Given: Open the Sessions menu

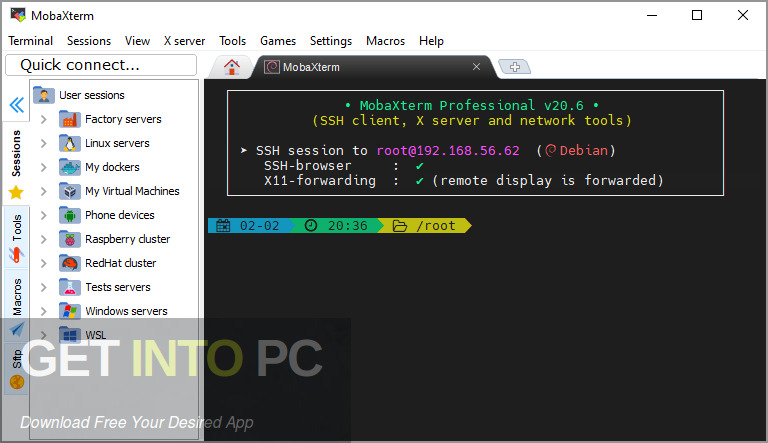Looking at the screenshot, I should pyautogui.click(x=89, y=41).
